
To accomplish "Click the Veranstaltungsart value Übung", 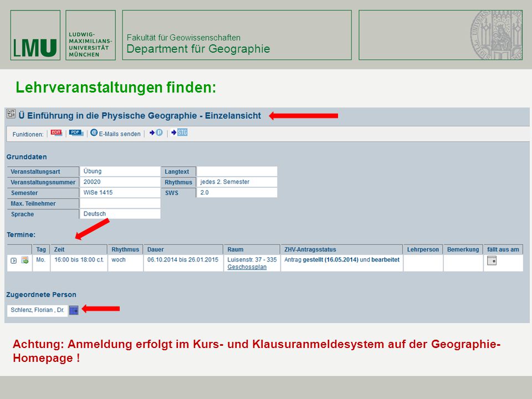I will (93, 171).
